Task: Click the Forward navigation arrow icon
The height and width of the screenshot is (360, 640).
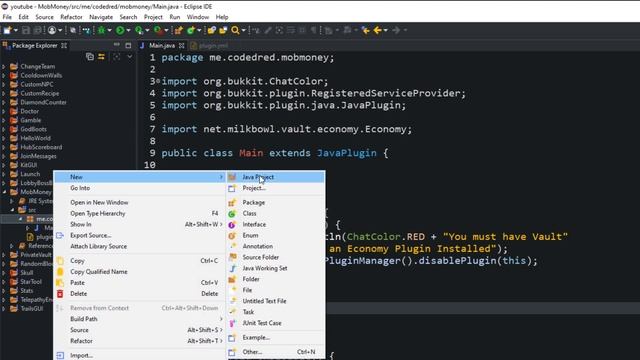Action: pyautogui.click(x=396, y=30)
